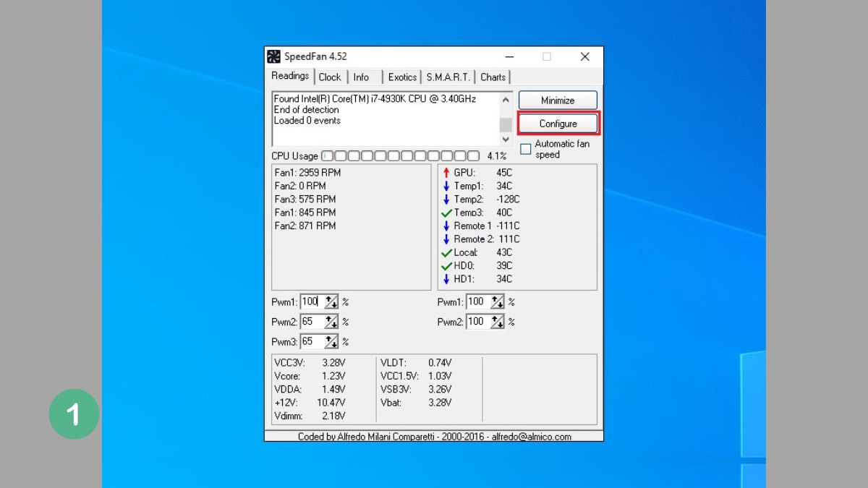
Task: Click the Vdimm 2.18V voltage reading
Action: (x=310, y=416)
